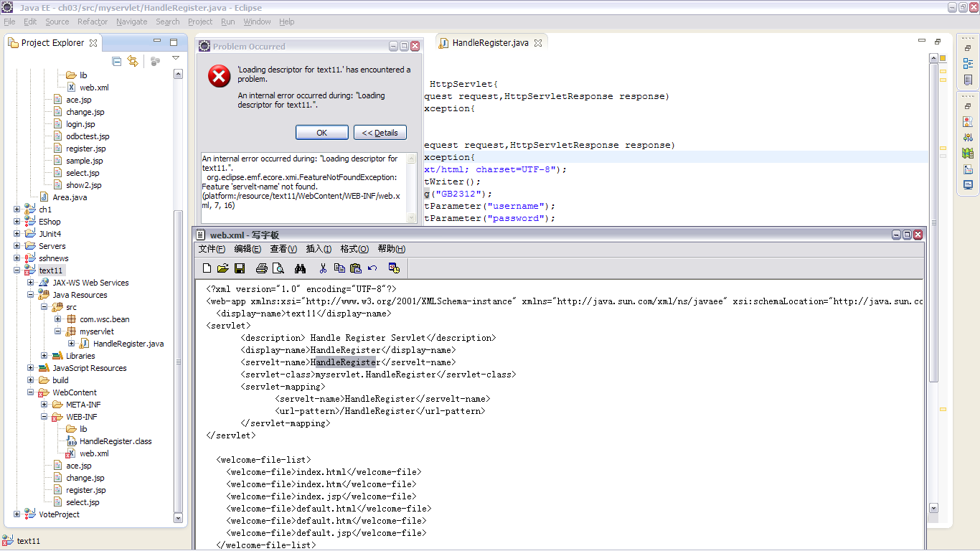The width and height of the screenshot is (980, 551).
Task: Select HandleRegister.class under WEB-INF
Action: click(x=116, y=441)
